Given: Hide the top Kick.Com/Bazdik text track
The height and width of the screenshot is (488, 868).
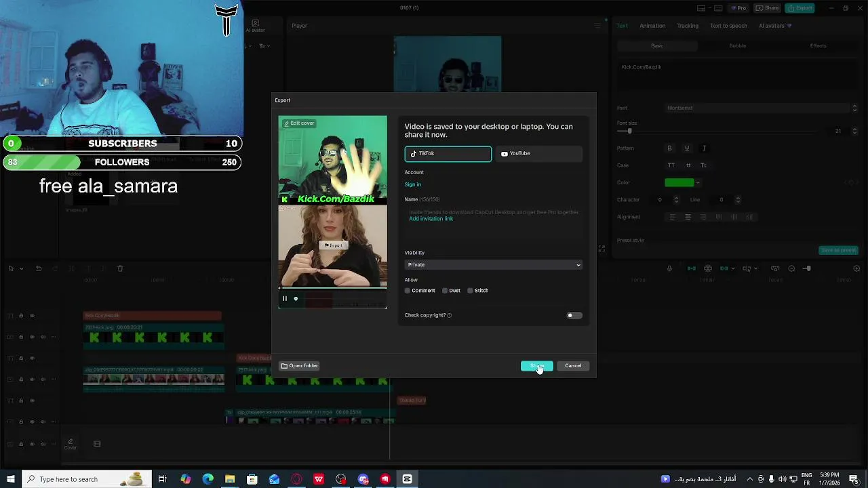Looking at the screenshot, I should tap(31, 316).
